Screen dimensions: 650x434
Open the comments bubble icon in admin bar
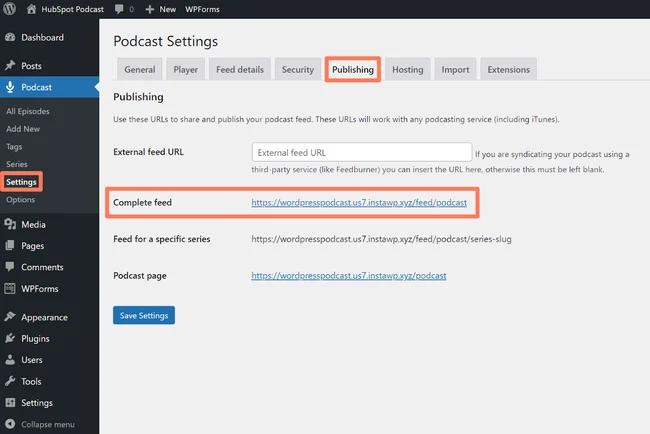click(x=119, y=9)
